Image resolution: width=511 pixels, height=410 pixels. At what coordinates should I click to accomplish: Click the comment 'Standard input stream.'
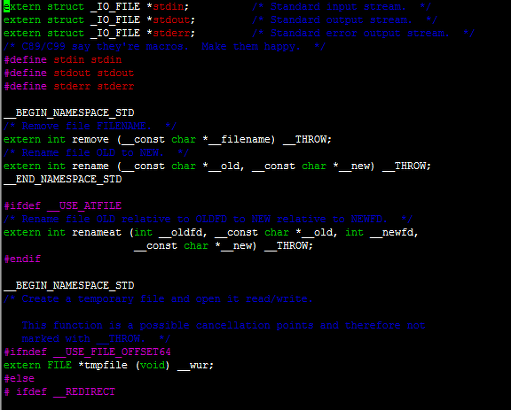coord(337,7)
